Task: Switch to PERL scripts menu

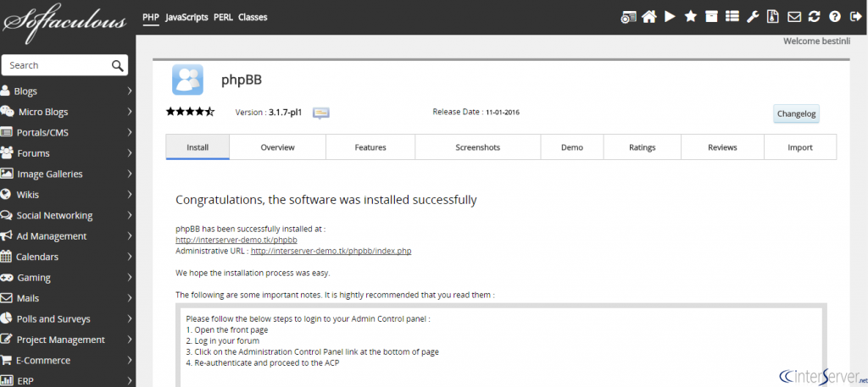Action: pyautogui.click(x=223, y=17)
